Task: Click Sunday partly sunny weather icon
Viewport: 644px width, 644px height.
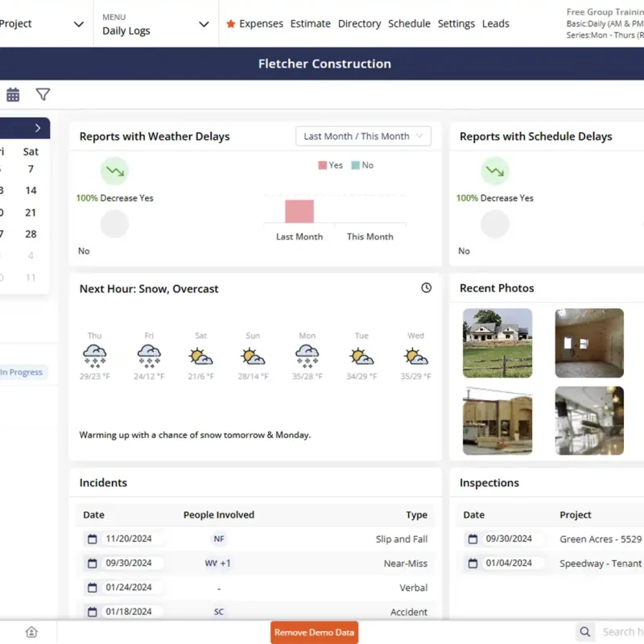Action: coord(253,356)
